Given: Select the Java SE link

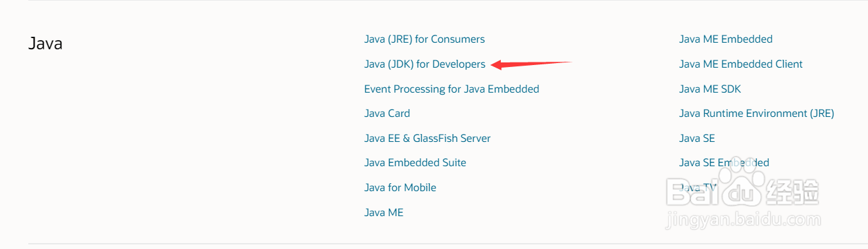Looking at the screenshot, I should point(697,139).
